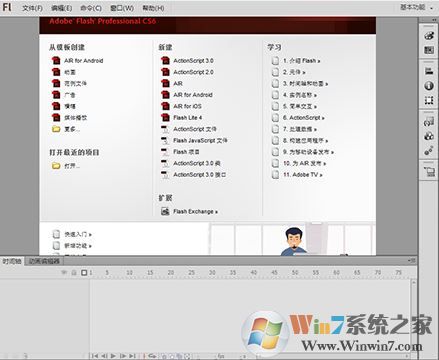Image resolution: width=439 pixels, height=360 pixels.
Task: Choose the 横幅 template category
Action: tap(70, 106)
